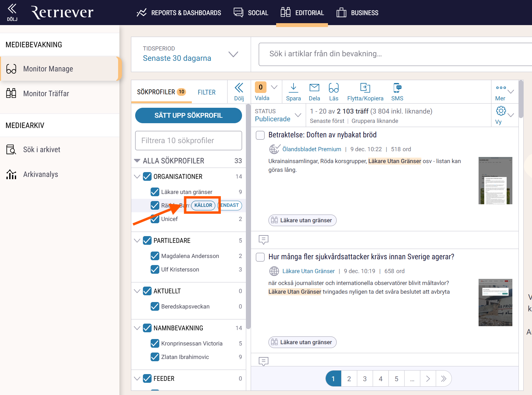Open the Betraktelse article thumbnail
The height and width of the screenshot is (395, 532).
point(495,180)
